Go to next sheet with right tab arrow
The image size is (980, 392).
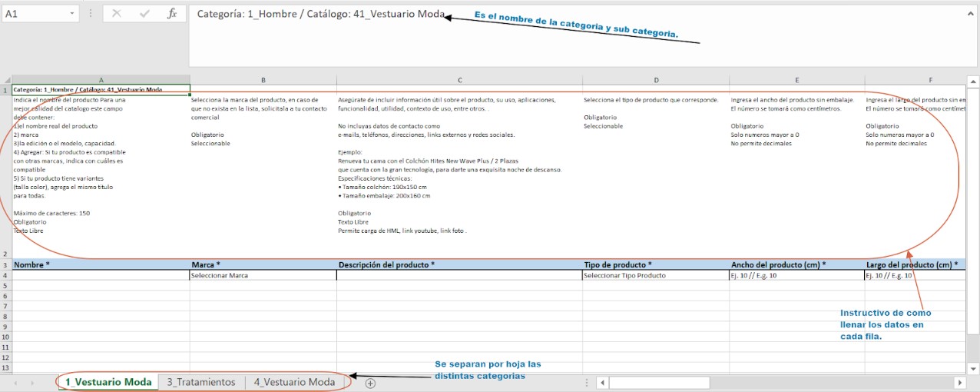(32, 383)
